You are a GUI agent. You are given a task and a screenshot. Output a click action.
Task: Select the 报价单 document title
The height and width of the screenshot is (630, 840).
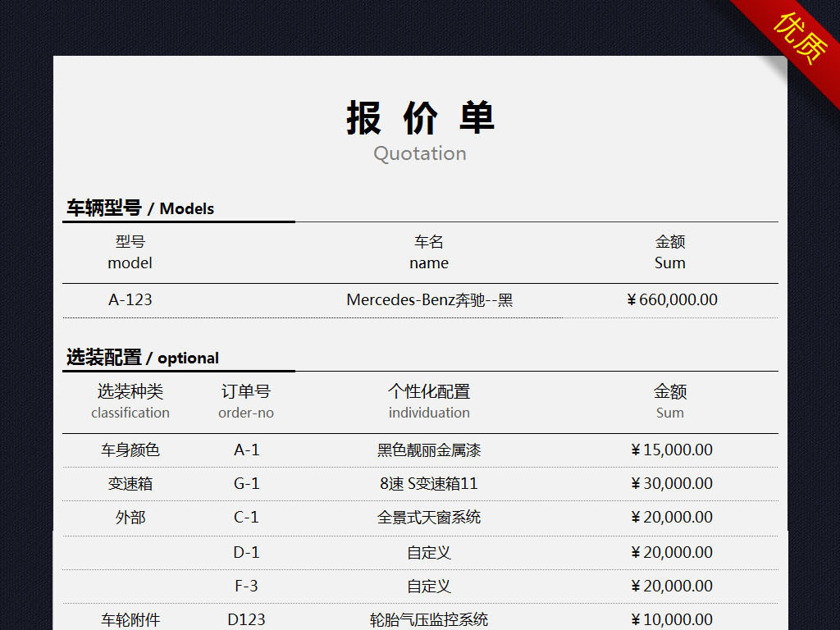click(x=420, y=118)
